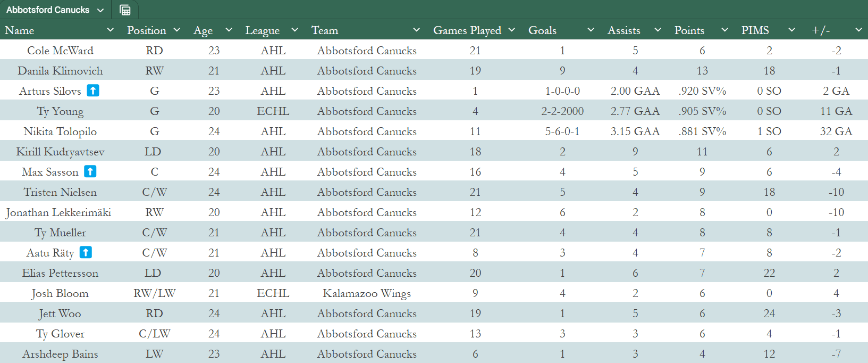Open the Name column filter dropdown

pos(111,30)
